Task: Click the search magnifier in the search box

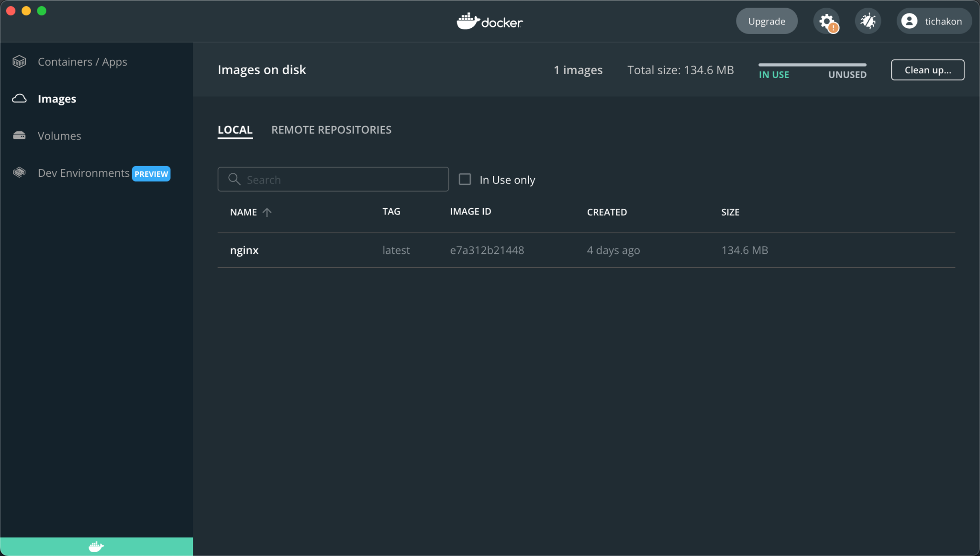Action: 234,179
